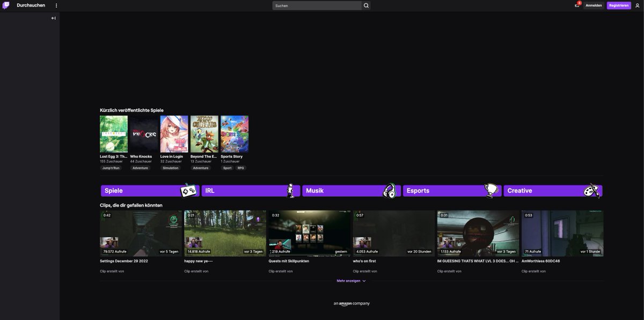Open the IRL category banner
The width and height of the screenshot is (644, 320).
tap(251, 191)
